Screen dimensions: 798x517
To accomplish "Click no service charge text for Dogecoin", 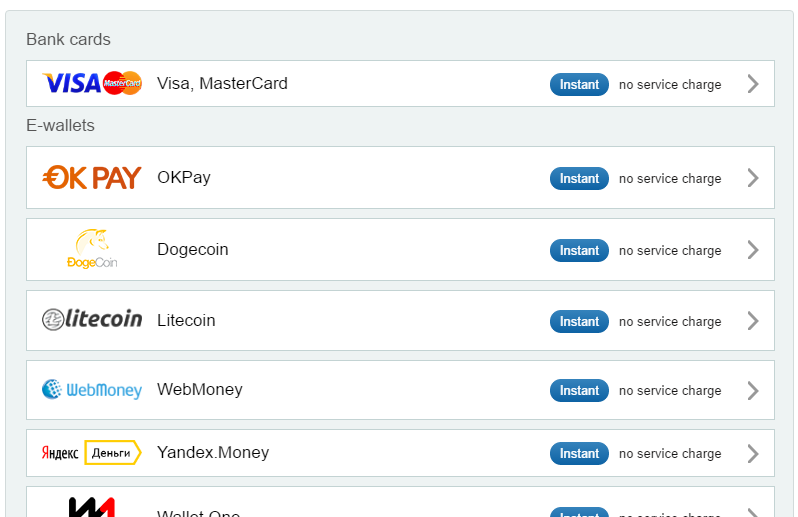I will point(670,251).
